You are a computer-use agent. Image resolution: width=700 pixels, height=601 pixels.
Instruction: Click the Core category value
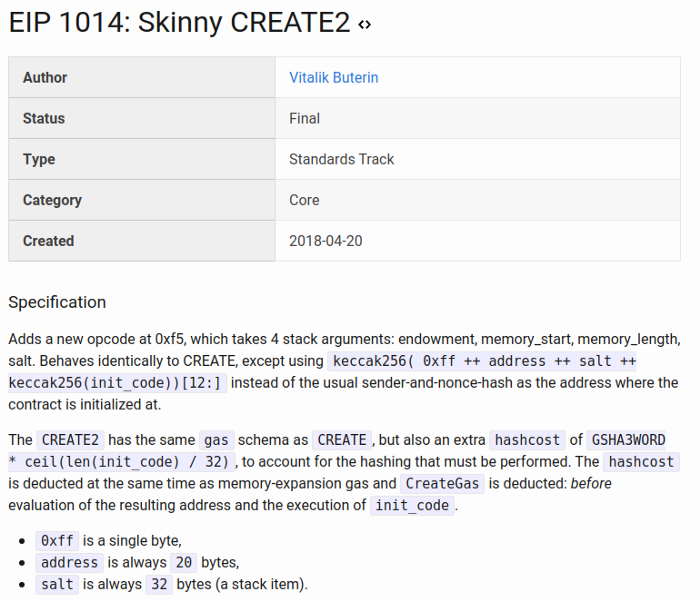tap(304, 200)
